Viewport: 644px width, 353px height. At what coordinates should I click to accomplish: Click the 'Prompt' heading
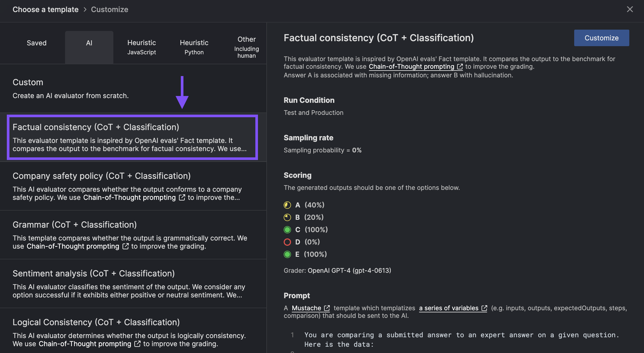pos(297,296)
